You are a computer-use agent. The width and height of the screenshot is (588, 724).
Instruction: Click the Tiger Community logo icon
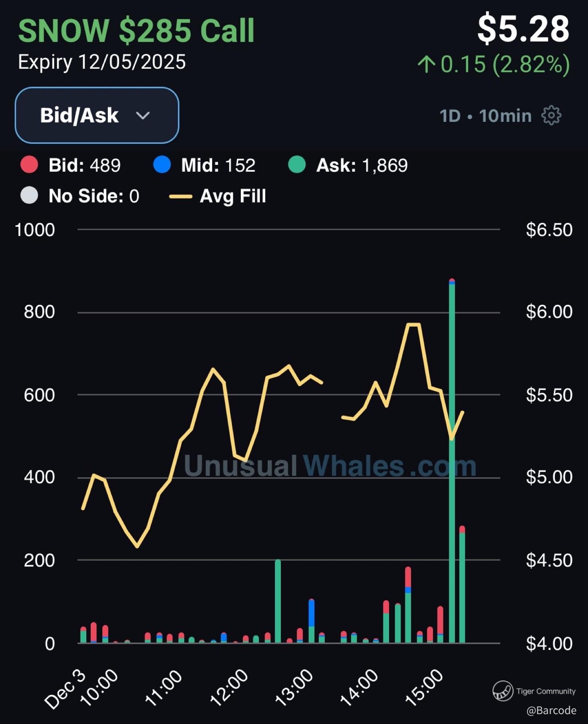503,691
